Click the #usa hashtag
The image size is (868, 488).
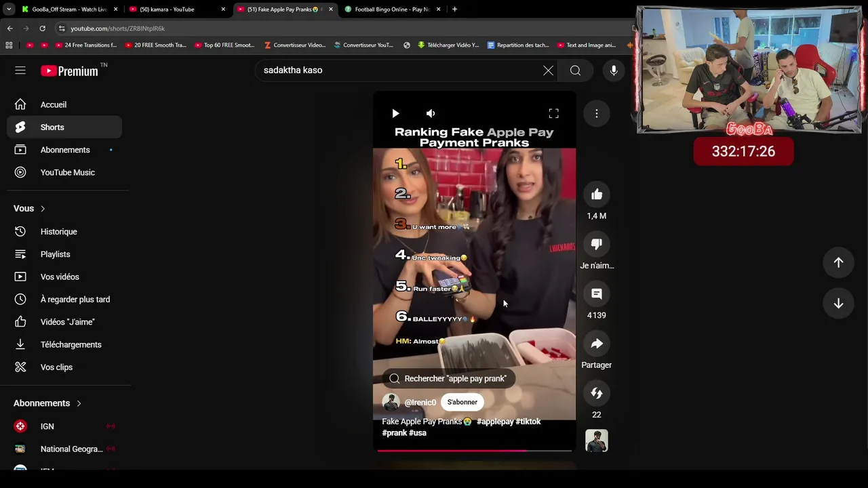point(418,433)
